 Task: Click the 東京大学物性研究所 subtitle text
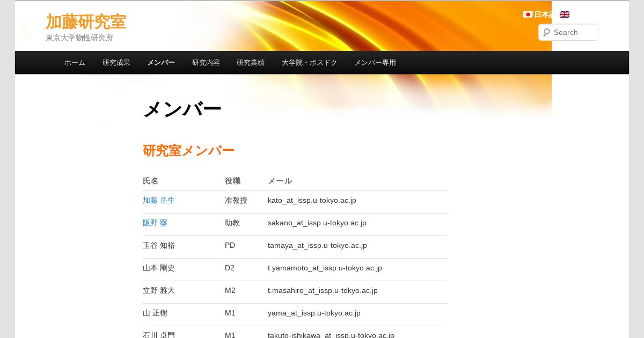pyautogui.click(x=79, y=38)
